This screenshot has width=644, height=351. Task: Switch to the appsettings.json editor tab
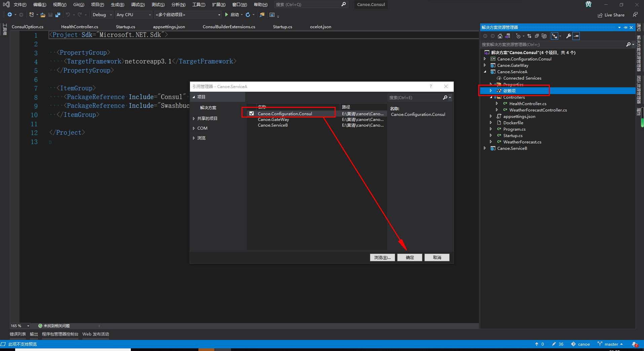pos(169,27)
